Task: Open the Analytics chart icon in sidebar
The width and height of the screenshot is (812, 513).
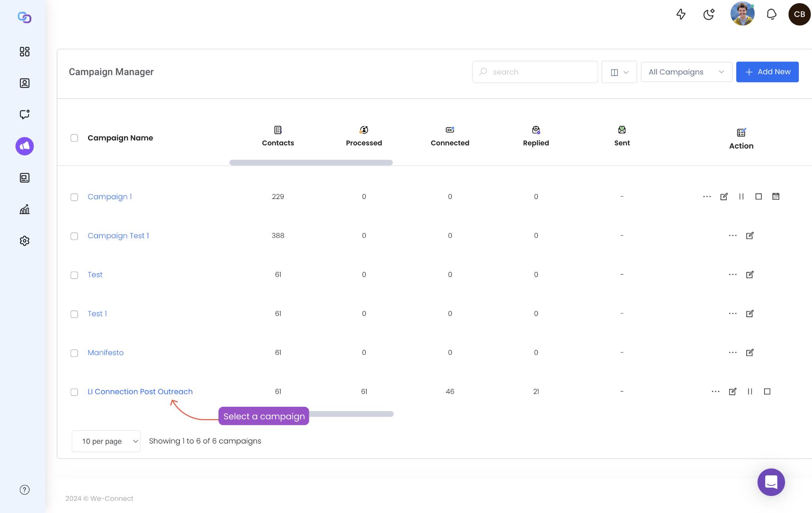Action: point(25,209)
